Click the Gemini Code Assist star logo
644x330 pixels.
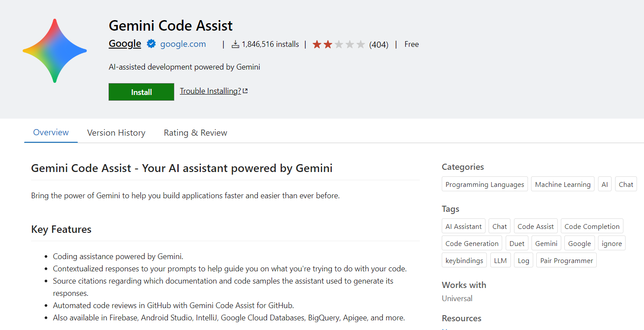pos(55,51)
